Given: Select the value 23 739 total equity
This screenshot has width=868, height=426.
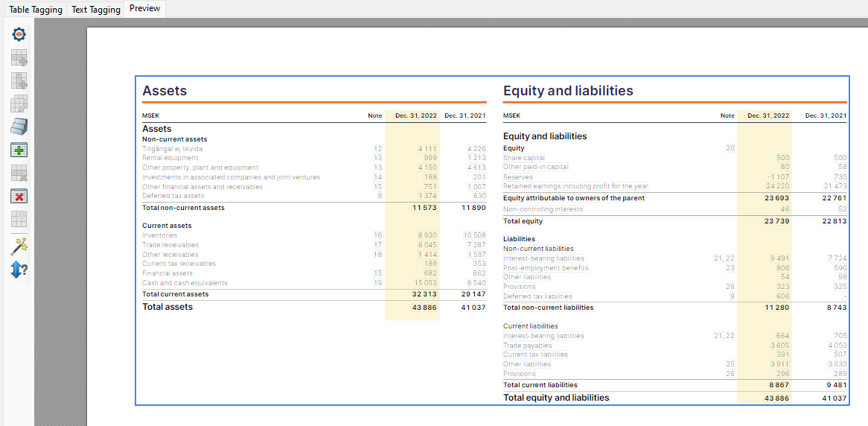Looking at the screenshot, I should click(x=776, y=221).
